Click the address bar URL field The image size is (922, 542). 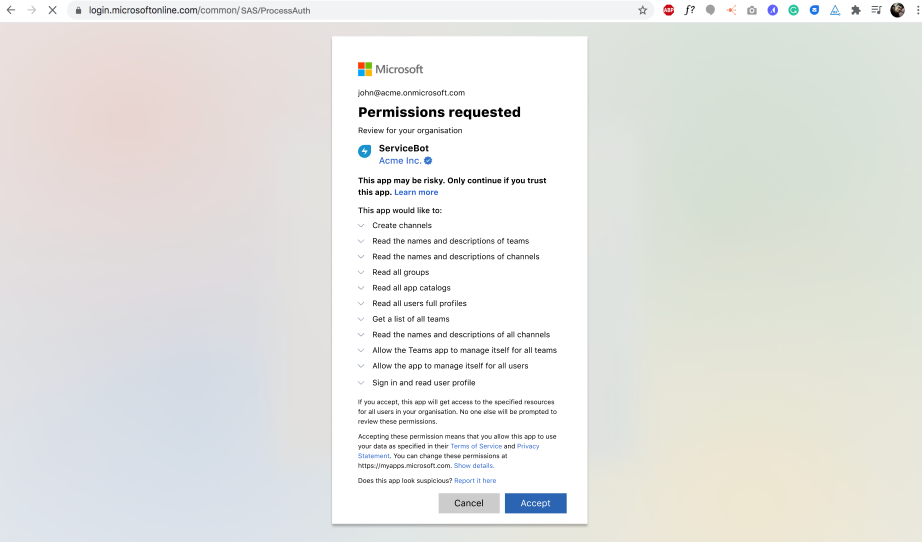(360, 10)
